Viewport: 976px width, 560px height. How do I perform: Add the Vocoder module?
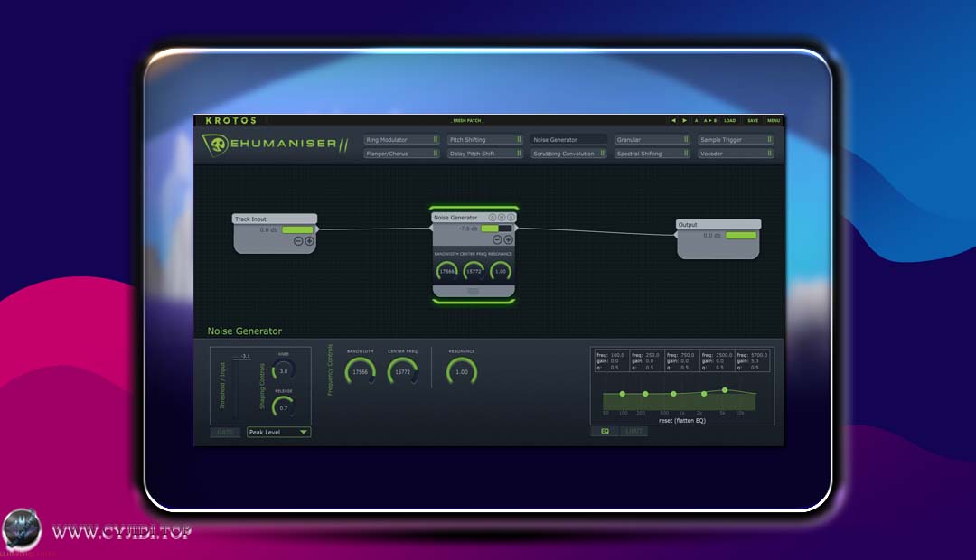[x=735, y=154]
